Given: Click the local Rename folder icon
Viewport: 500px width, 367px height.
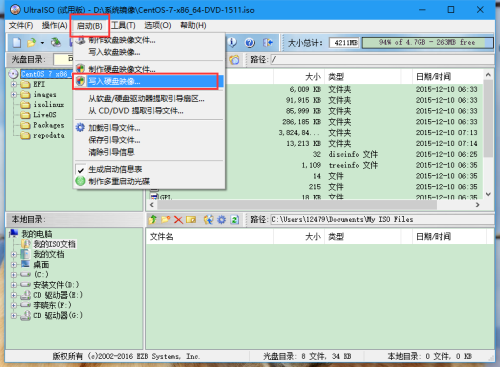Looking at the screenshot, I should [x=191, y=220].
